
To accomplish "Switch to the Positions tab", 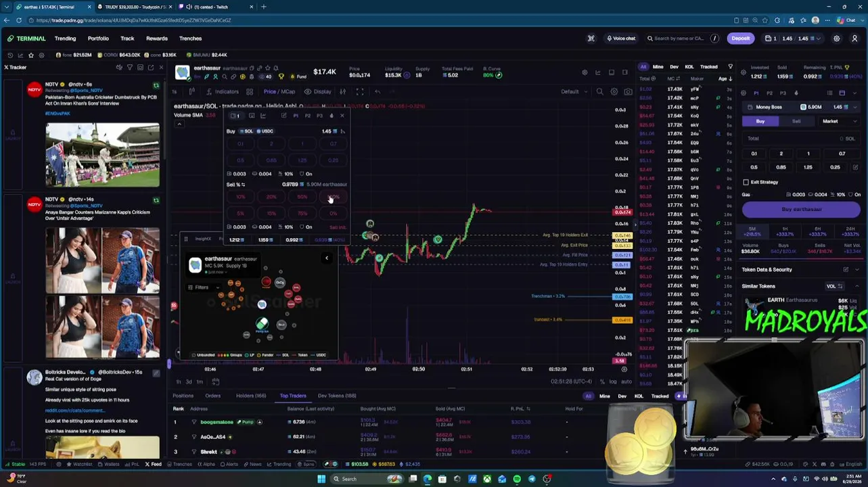I will [183, 396].
